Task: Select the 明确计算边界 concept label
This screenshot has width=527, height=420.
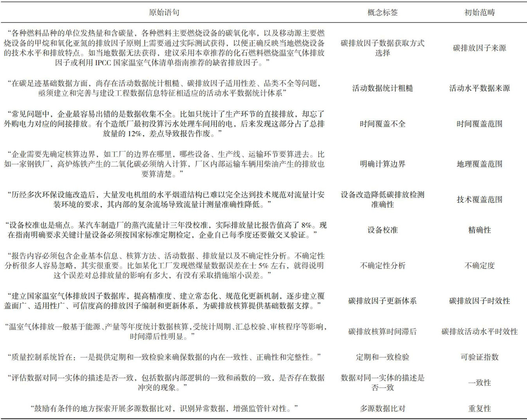Action: pos(382,164)
